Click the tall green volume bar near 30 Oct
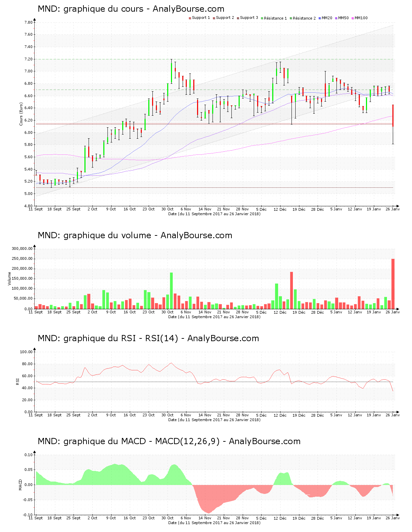The width and height of the screenshot is (412, 532). tap(171, 291)
